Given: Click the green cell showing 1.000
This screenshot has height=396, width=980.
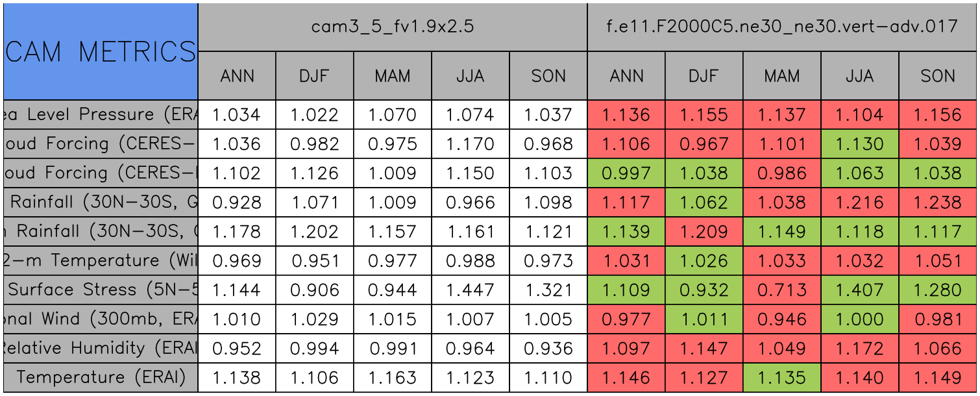Looking at the screenshot, I should pos(860,319).
